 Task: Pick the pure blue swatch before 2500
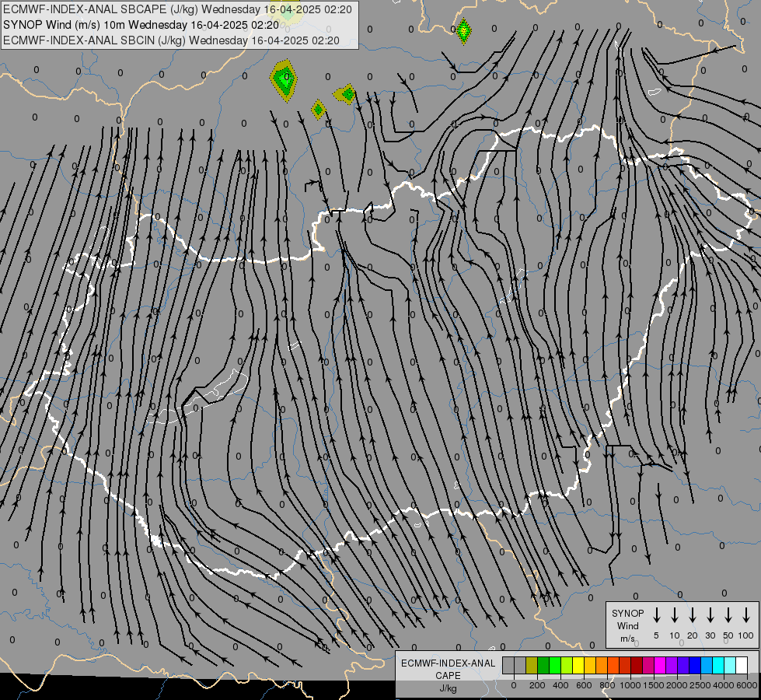695,665
